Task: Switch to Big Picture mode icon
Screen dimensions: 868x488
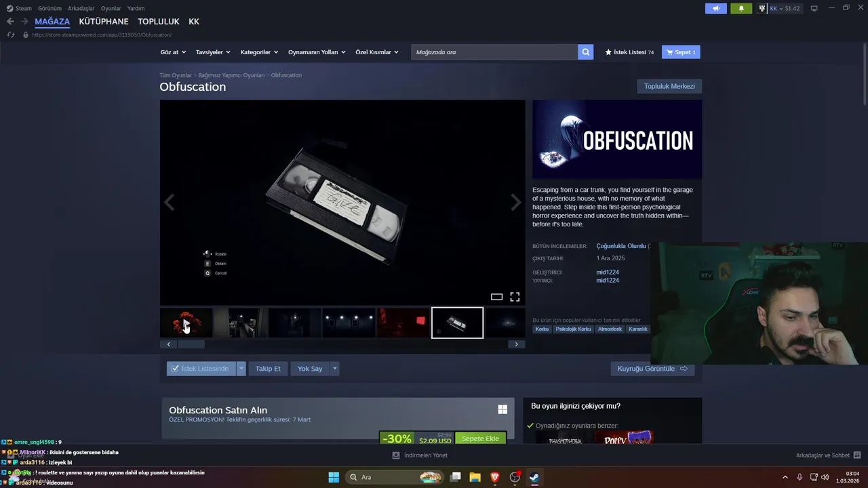Action: pos(814,8)
